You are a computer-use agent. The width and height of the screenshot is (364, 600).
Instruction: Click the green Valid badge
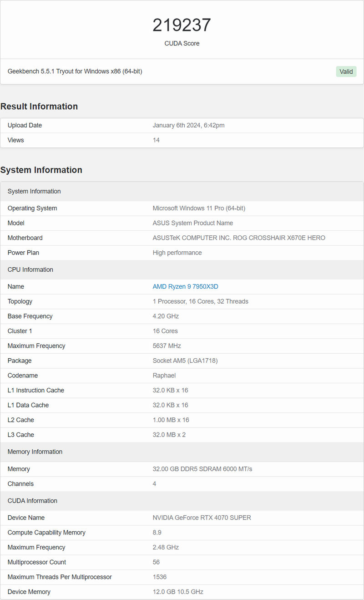pos(346,71)
